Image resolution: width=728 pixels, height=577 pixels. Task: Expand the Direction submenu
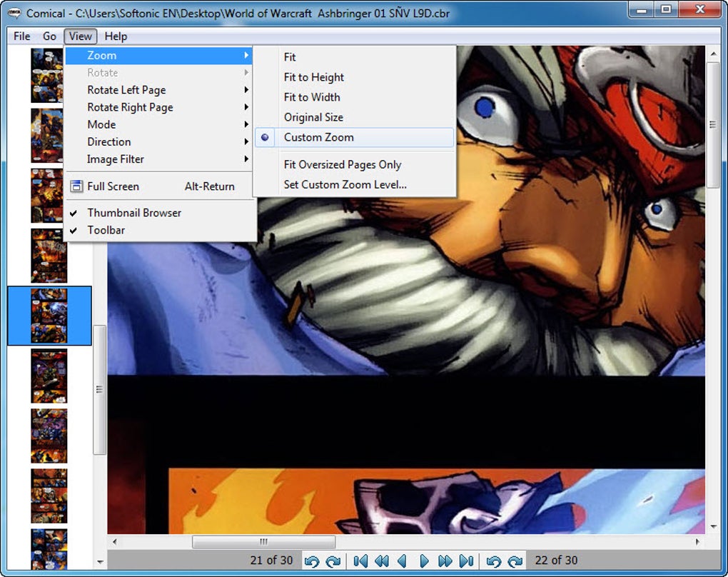point(158,141)
